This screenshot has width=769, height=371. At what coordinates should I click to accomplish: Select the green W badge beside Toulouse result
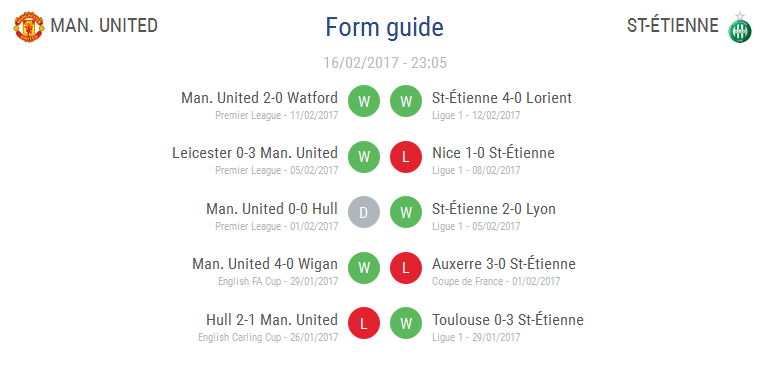tap(406, 324)
